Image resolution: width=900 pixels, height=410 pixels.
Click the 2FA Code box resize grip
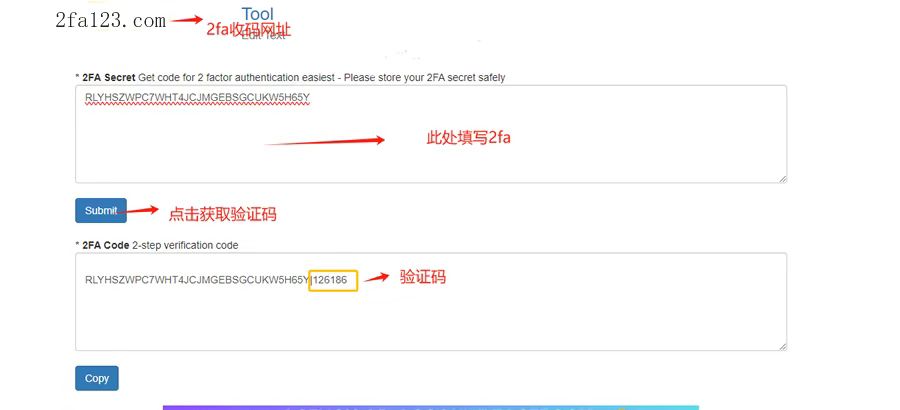click(783, 347)
